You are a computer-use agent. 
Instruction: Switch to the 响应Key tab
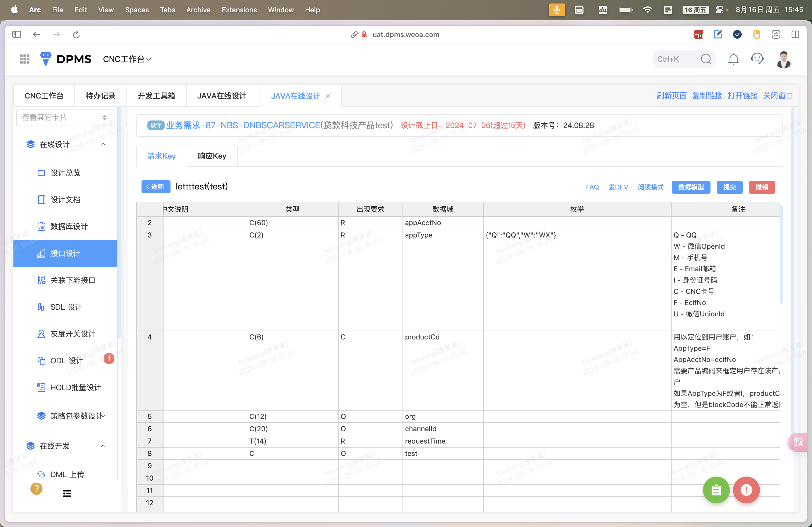pyautogui.click(x=212, y=156)
